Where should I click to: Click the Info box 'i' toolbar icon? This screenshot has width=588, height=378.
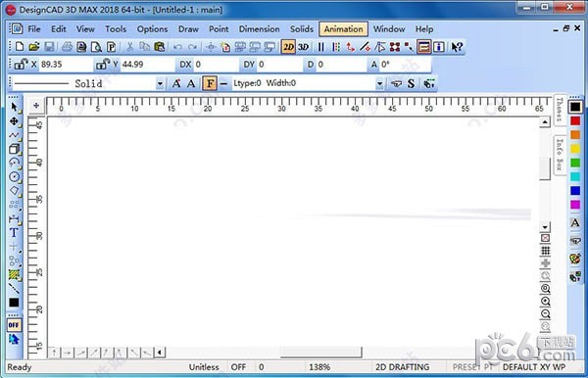439,47
